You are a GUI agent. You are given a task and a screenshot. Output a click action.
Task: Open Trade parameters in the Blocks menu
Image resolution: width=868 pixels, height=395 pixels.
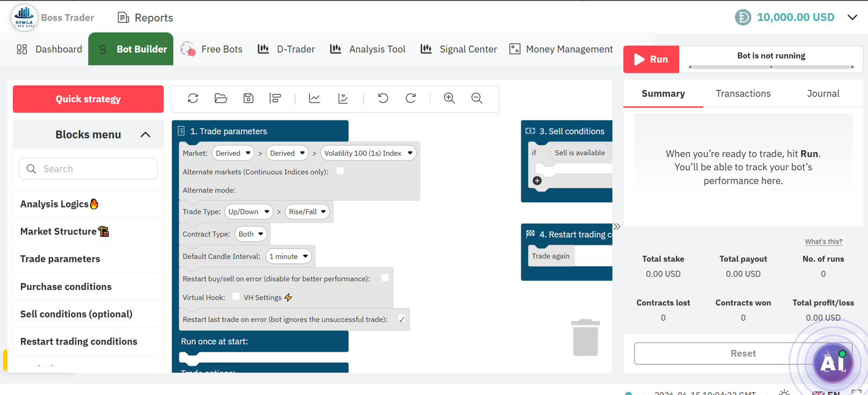(x=88, y=259)
